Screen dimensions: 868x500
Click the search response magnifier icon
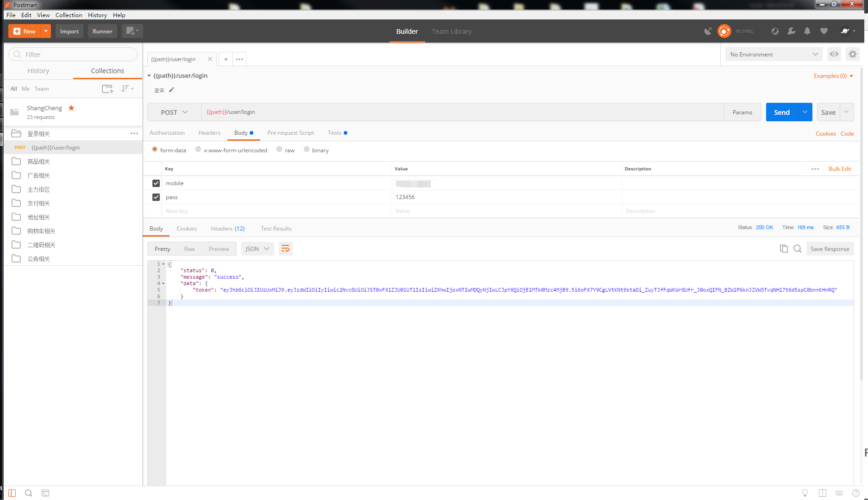coord(797,249)
